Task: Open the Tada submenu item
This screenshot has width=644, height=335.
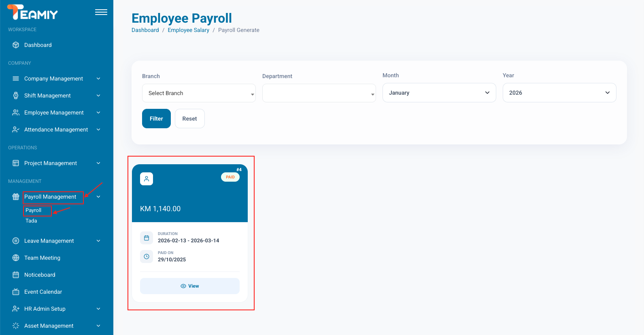Action: 31,221
